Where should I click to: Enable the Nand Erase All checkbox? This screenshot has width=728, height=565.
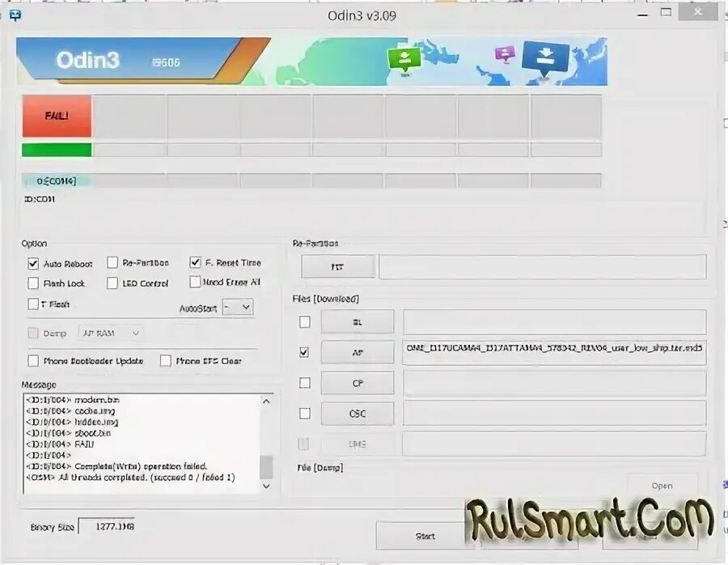pos(195,282)
